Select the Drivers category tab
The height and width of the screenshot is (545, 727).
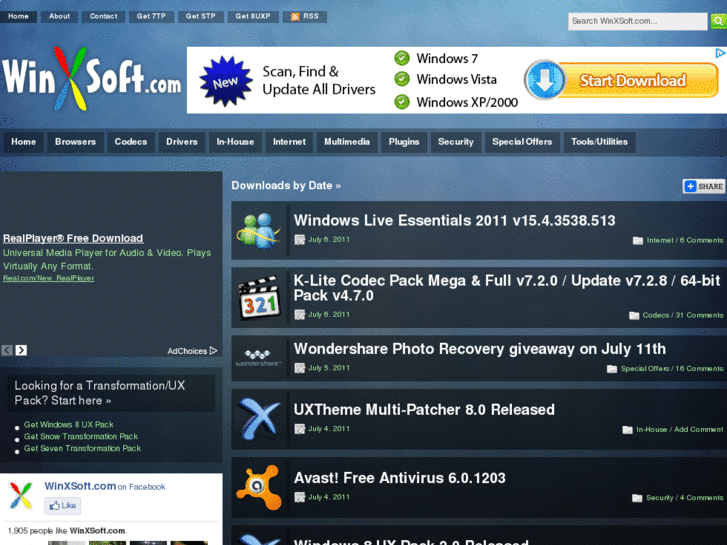click(x=182, y=142)
